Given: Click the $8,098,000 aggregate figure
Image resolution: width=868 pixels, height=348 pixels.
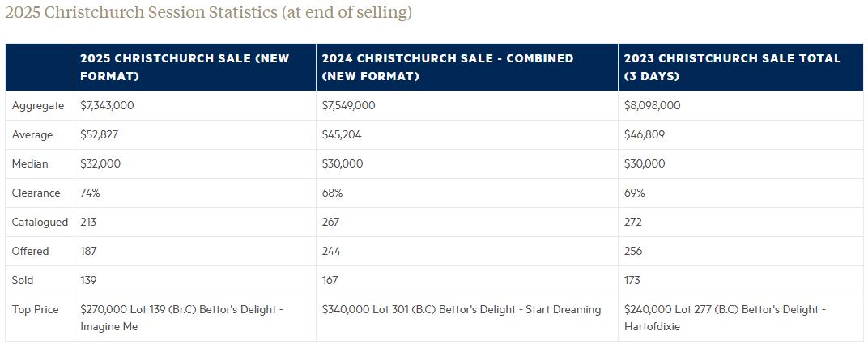Looking at the screenshot, I should point(653,105).
